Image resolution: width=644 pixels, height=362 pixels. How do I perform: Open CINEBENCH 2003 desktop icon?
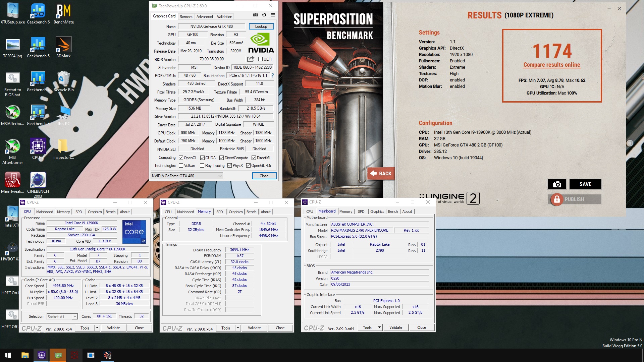38,185
